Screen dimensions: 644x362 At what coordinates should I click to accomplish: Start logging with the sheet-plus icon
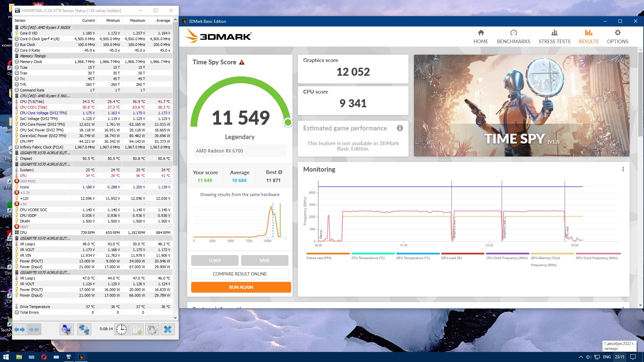(x=137, y=329)
